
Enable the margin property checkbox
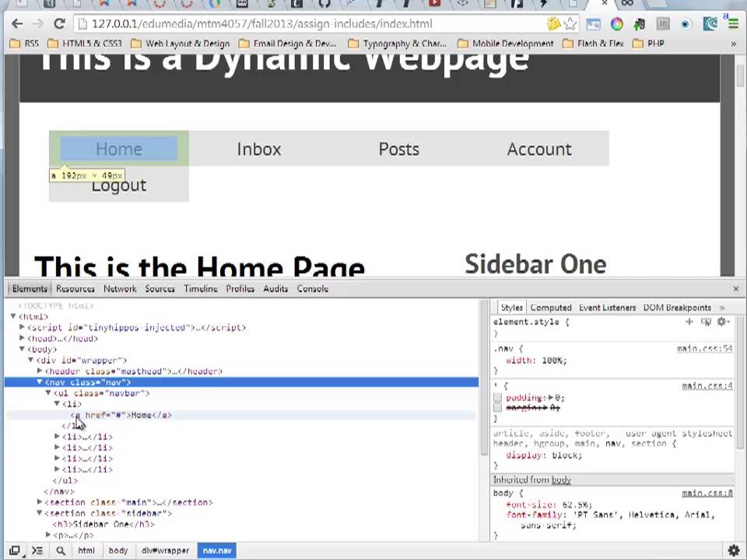497,408
